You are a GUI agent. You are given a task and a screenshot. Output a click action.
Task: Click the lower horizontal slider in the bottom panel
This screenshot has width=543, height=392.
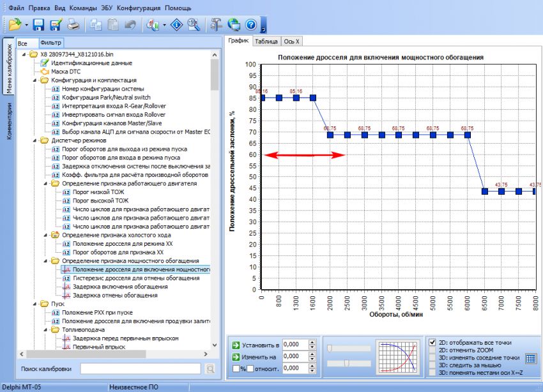[349, 363]
